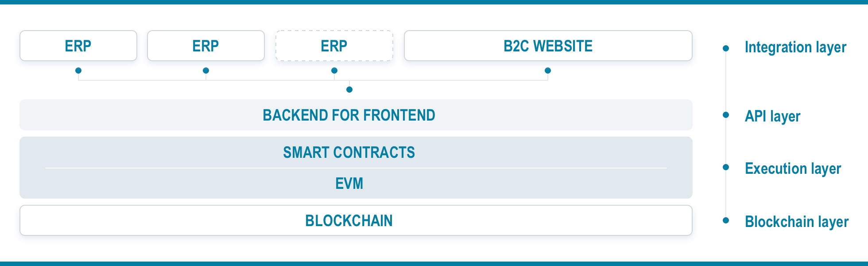Screen dimensions: 868x266
Task: Select the SMART CONTRACTS label
Action: coord(349,153)
